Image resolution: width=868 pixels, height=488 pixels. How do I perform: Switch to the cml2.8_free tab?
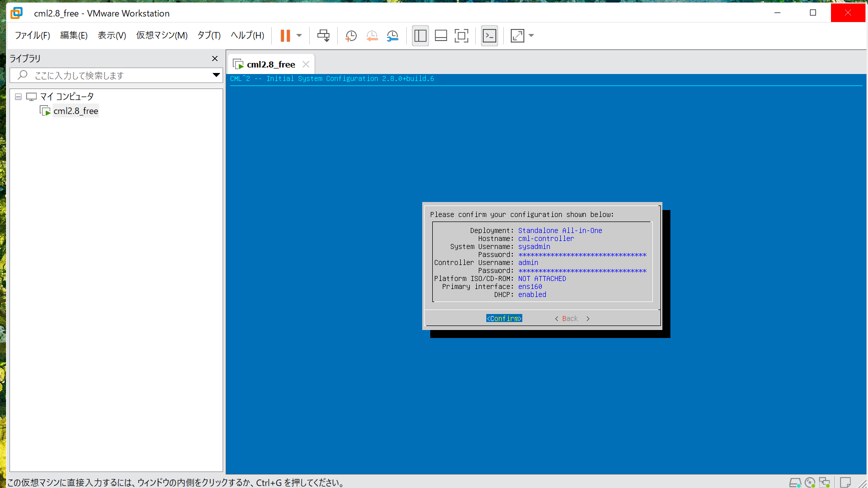click(x=271, y=64)
